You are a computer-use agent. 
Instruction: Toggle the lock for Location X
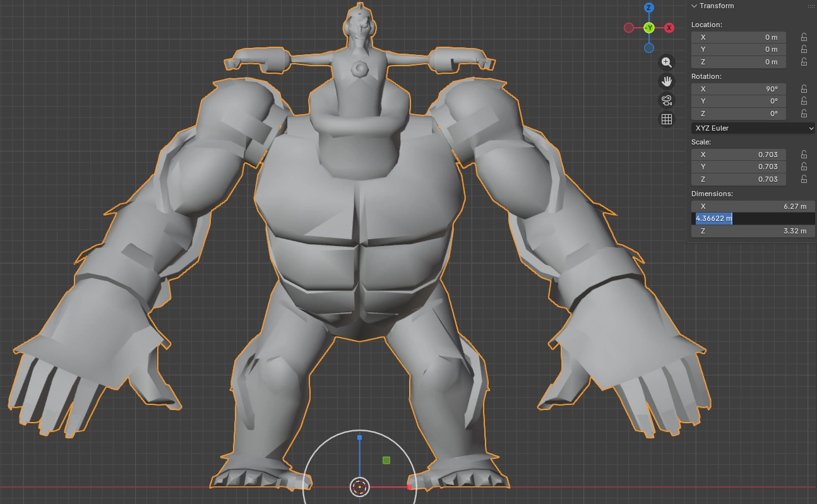click(804, 37)
